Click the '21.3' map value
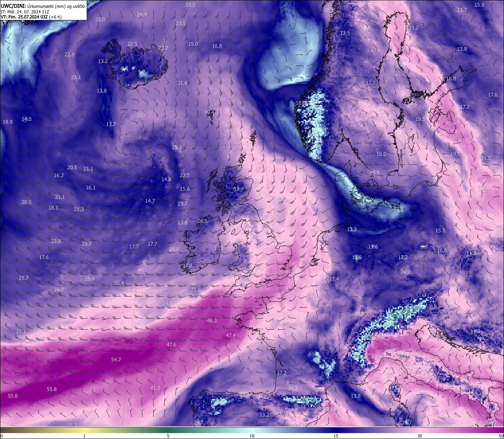 click(79, 209)
